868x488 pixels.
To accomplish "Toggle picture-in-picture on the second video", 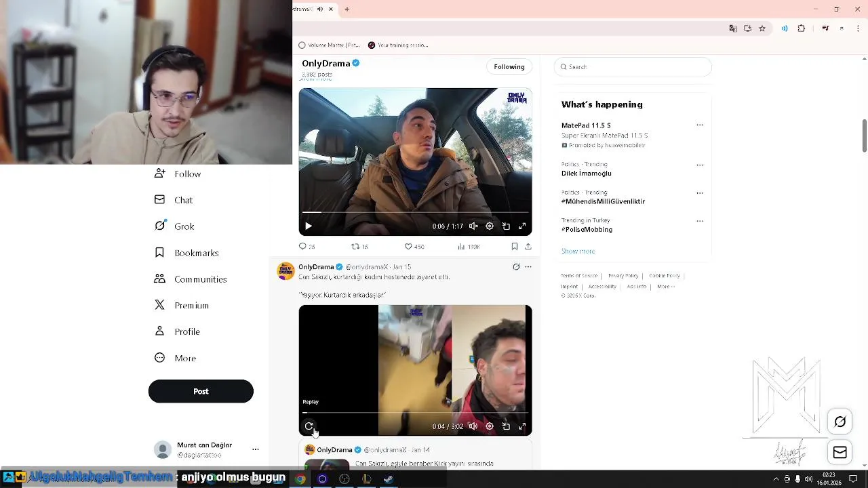I will [x=506, y=426].
